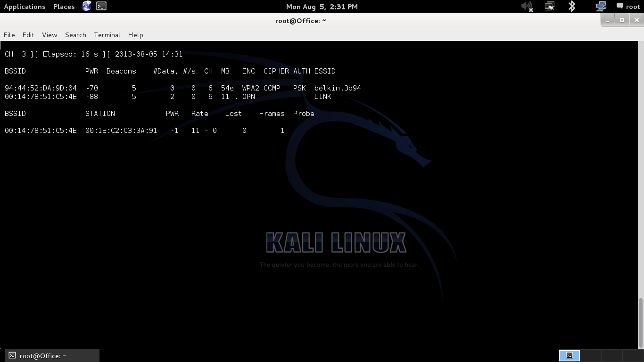Click the Elapsed: 16 s text
The width and height of the screenshot is (644, 362).
pyautogui.click(x=70, y=54)
